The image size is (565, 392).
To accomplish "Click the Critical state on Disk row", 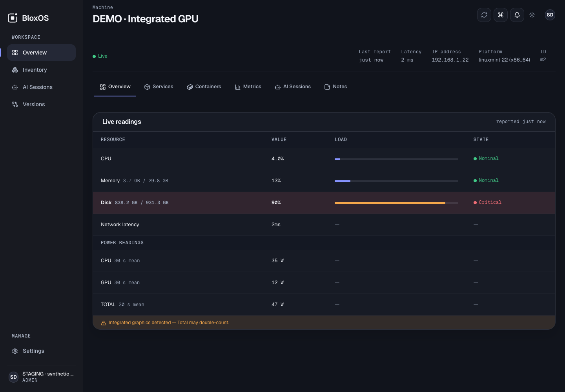I will pos(487,203).
